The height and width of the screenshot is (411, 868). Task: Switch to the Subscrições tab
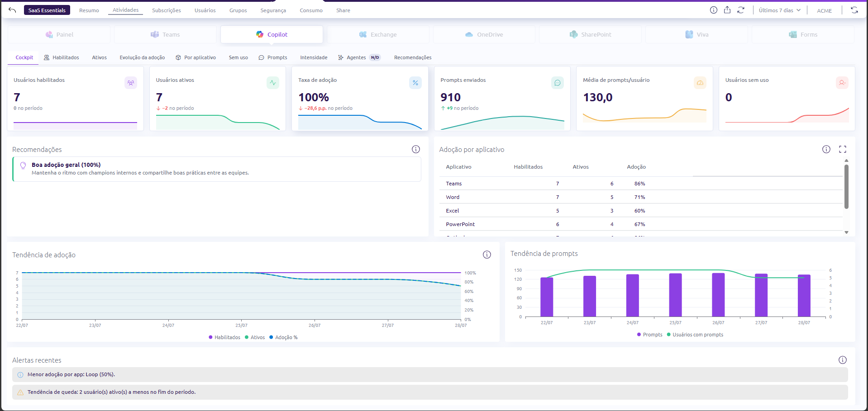167,10
